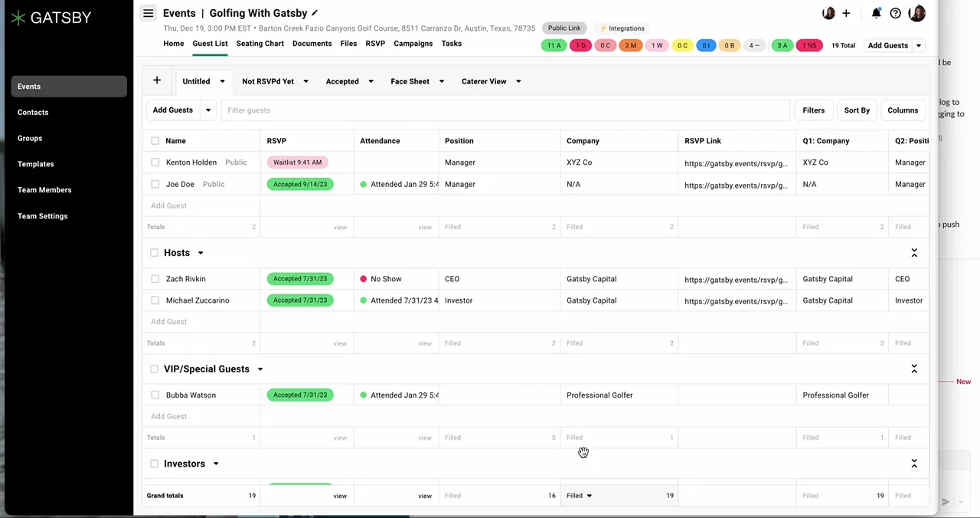Click the green attended dot for Michael Zuccarino

pos(363,300)
